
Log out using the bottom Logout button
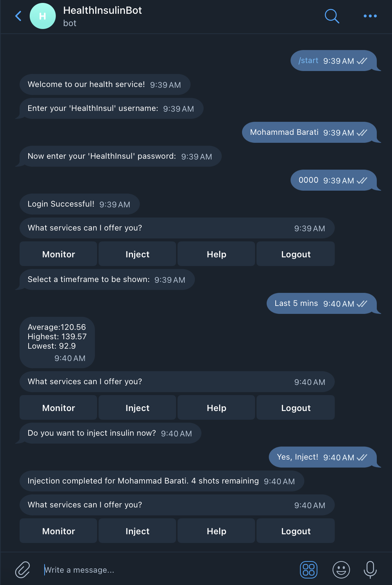[x=295, y=531]
